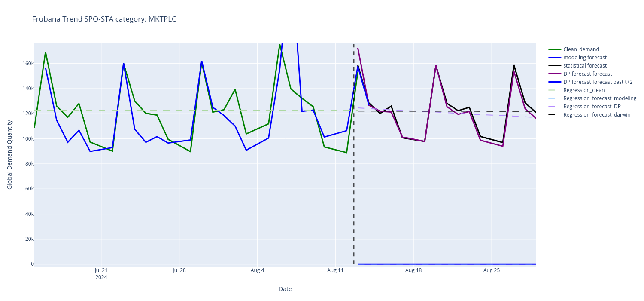Click the Jul 21 2024 tick label

(x=101, y=273)
